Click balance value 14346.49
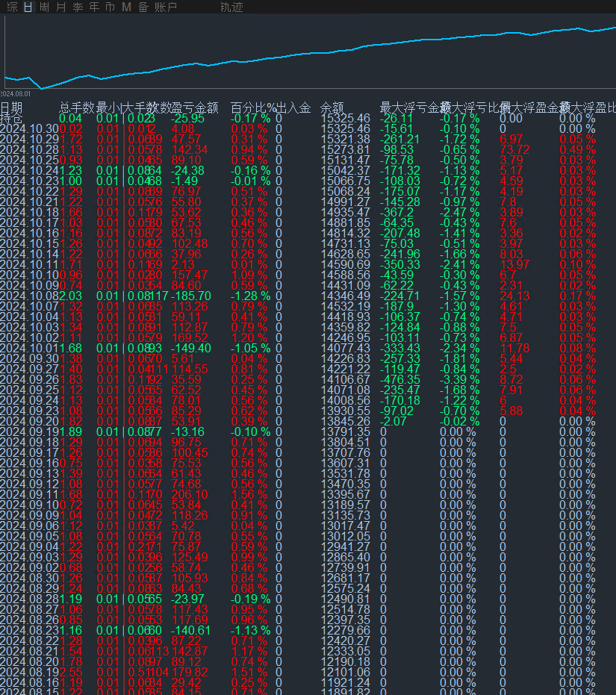616x695 pixels. click(346, 296)
